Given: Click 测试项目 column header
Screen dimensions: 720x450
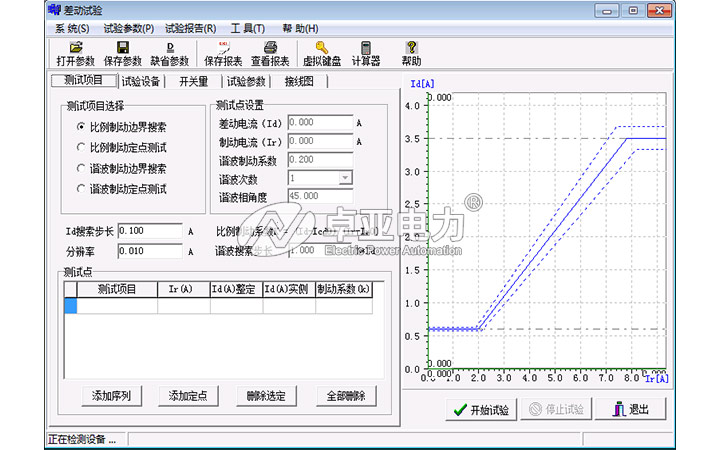Looking at the screenshot, I should point(117,289).
